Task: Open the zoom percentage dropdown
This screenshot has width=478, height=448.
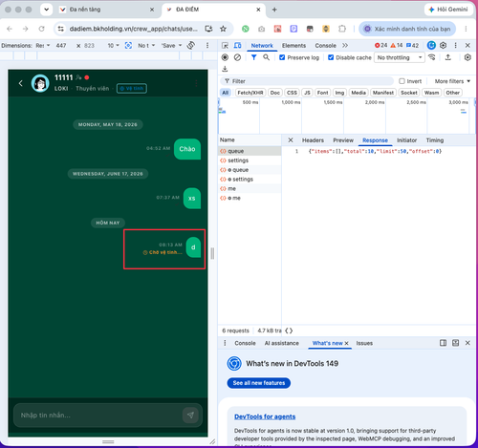Action: click(x=113, y=46)
